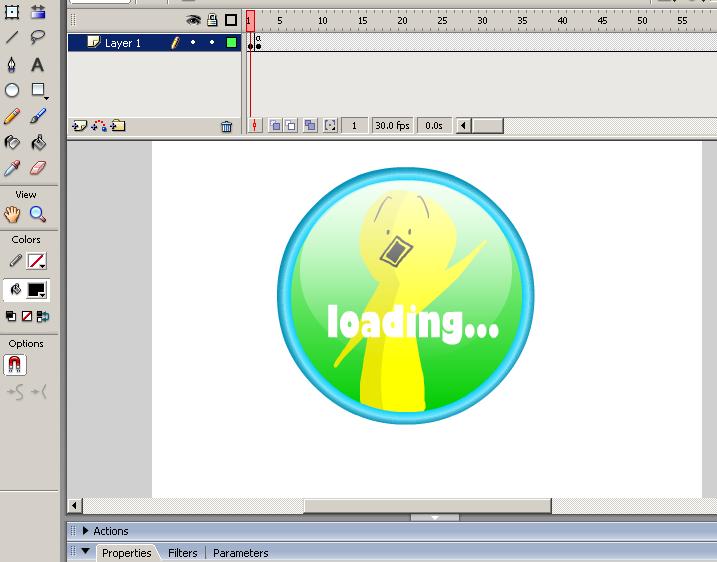Switch to the Parameters tab

coord(240,553)
